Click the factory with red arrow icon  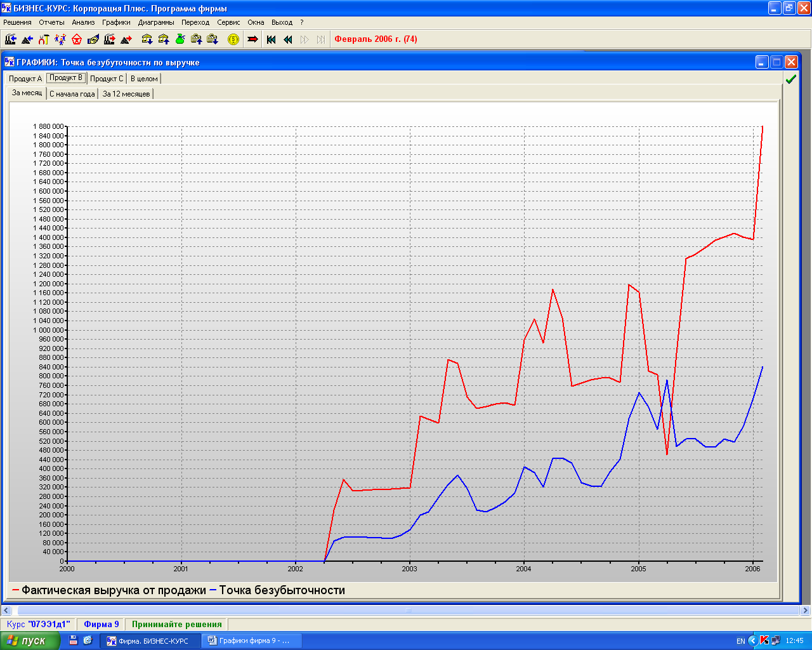point(110,39)
